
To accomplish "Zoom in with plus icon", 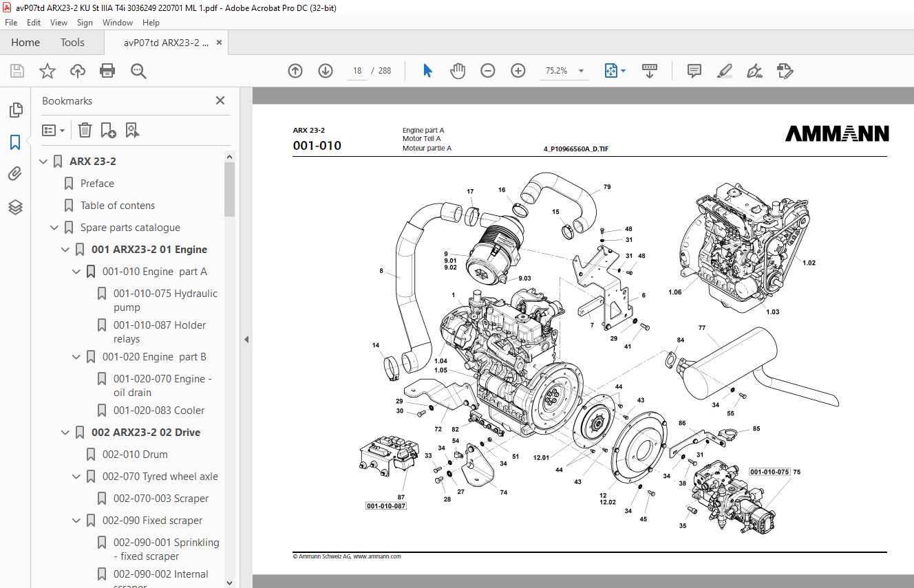I will [518, 71].
